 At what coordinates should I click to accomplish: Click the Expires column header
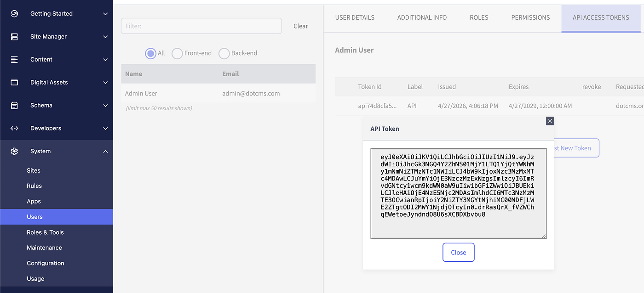518,86
